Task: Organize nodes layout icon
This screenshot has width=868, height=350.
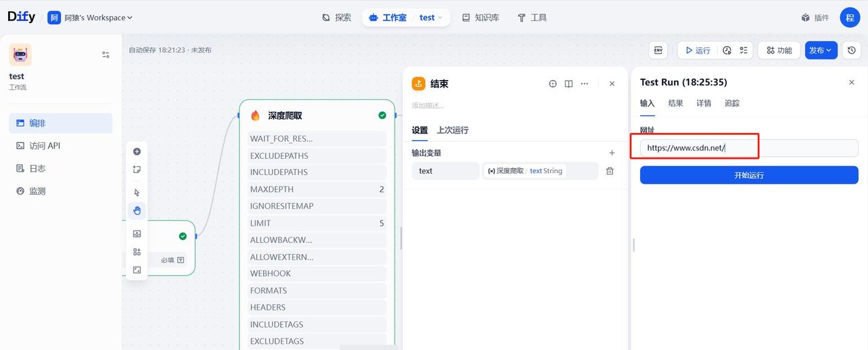Action: pos(137,252)
